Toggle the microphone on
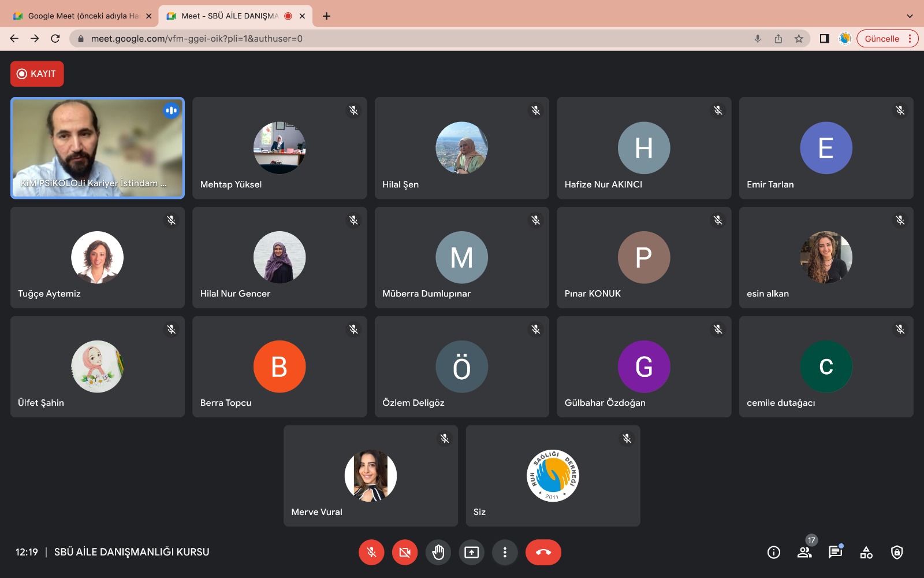This screenshot has width=924, height=578. pyautogui.click(x=371, y=553)
